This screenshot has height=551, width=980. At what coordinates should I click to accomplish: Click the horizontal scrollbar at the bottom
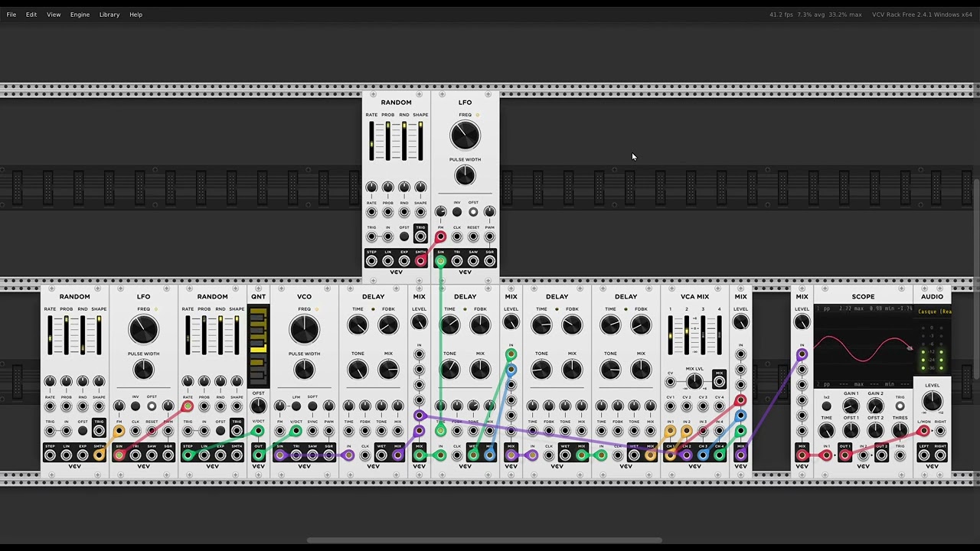pyautogui.click(x=484, y=540)
